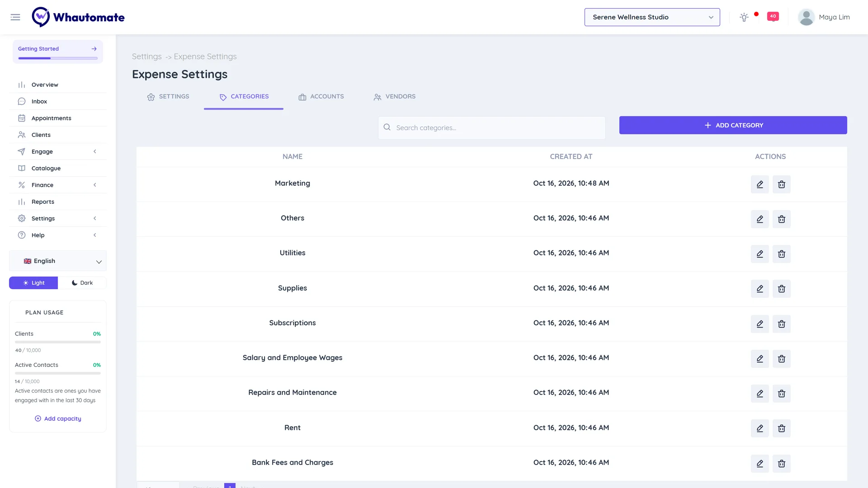
Task: Edit Bank Fees and Charges category
Action: 760,464
